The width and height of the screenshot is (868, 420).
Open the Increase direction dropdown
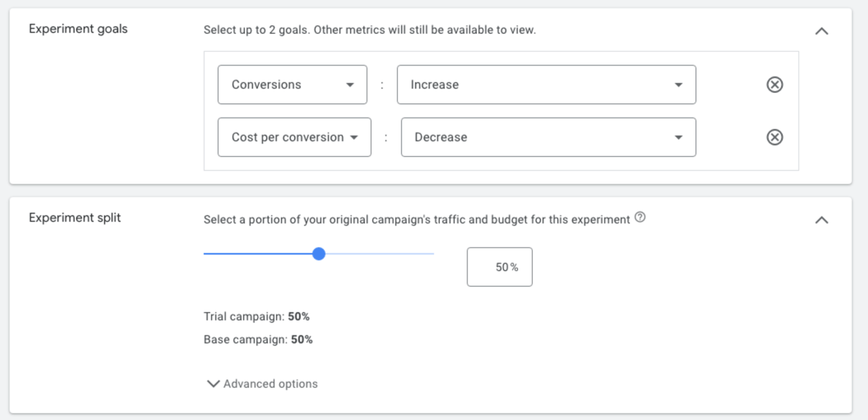coord(546,84)
